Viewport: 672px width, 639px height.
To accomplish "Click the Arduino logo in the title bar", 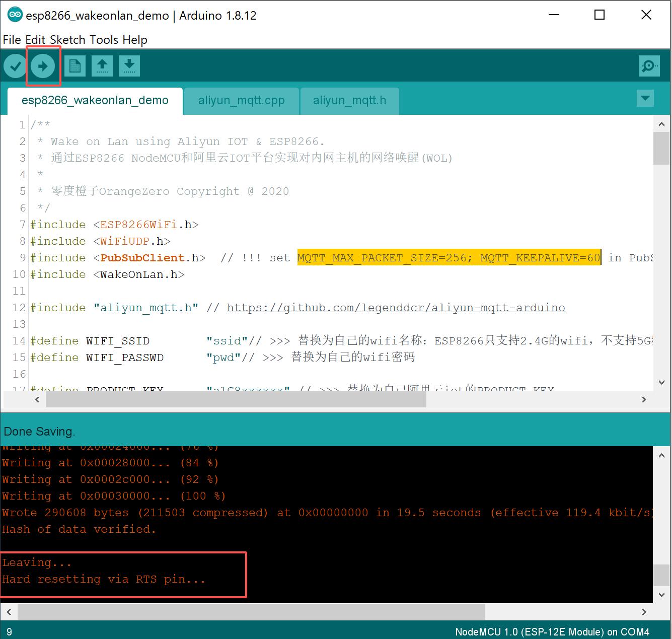I will coord(15,15).
